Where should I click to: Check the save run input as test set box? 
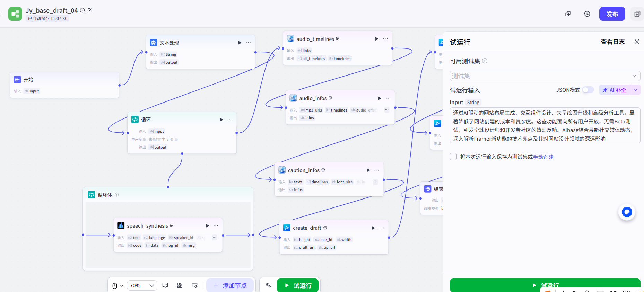(x=453, y=157)
